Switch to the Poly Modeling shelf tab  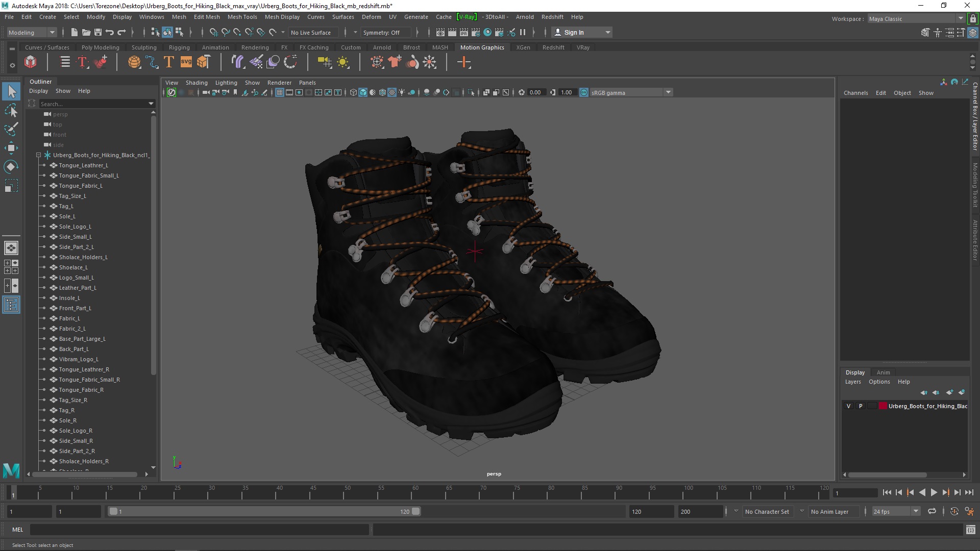pos(100,47)
